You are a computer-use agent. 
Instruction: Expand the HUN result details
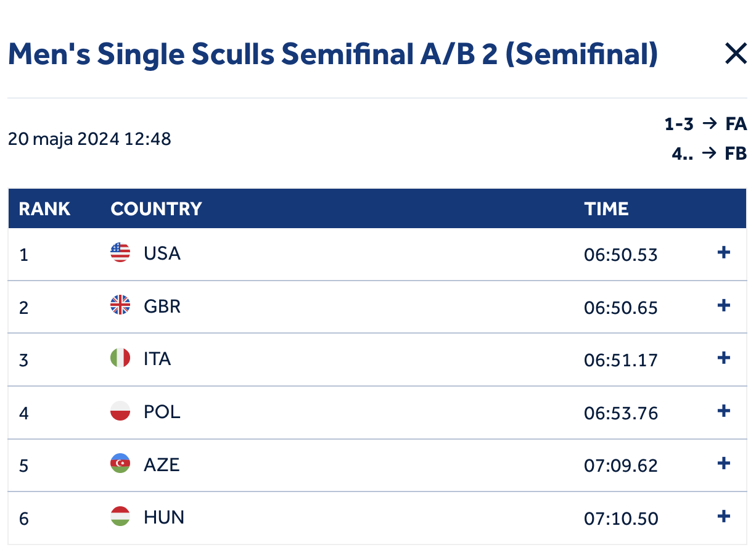click(724, 517)
